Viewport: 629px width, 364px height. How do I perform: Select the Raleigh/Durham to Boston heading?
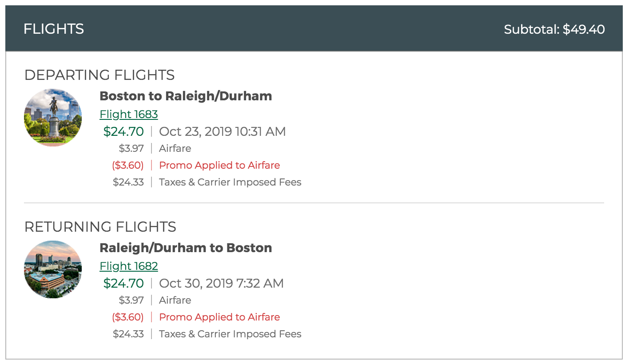tap(186, 248)
